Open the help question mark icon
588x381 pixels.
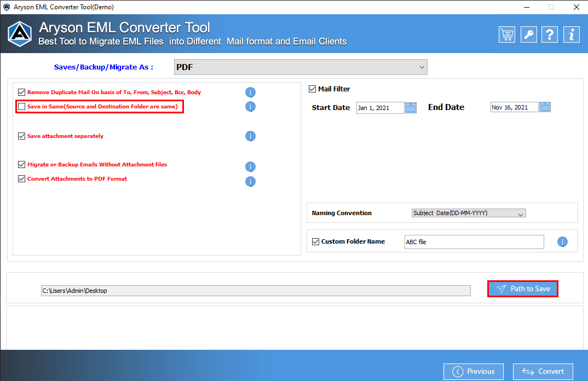(550, 35)
